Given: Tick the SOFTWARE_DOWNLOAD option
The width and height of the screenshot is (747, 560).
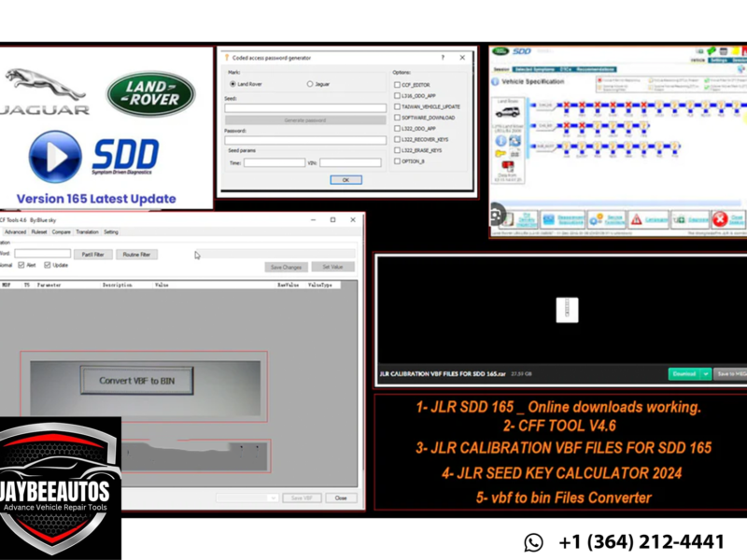Looking at the screenshot, I should [397, 118].
